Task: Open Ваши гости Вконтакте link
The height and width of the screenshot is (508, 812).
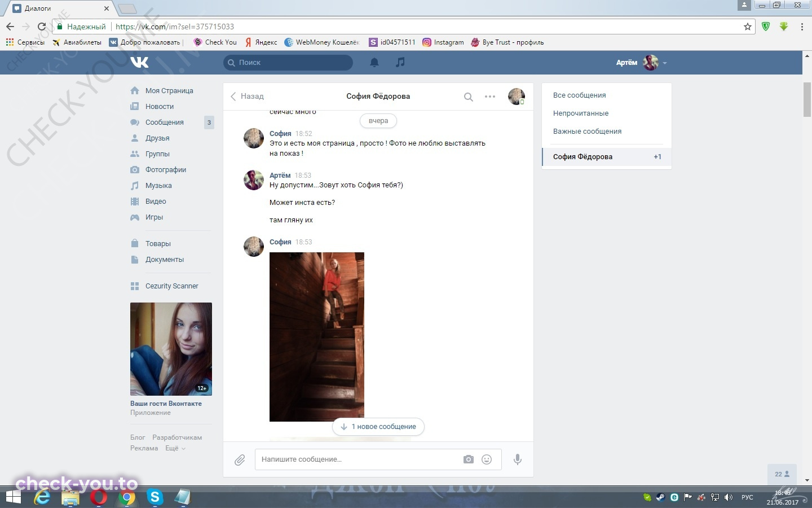Action: pyautogui.click(x=166, y=404)
